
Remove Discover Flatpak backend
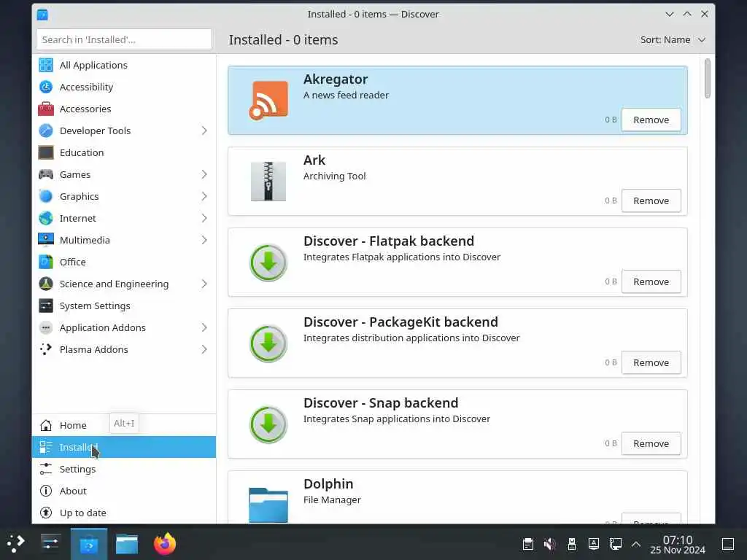coord(651,282)
